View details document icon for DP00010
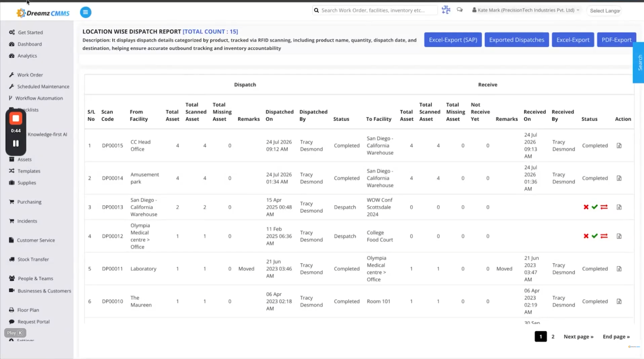The image size is (644, 359). point(619,301)
